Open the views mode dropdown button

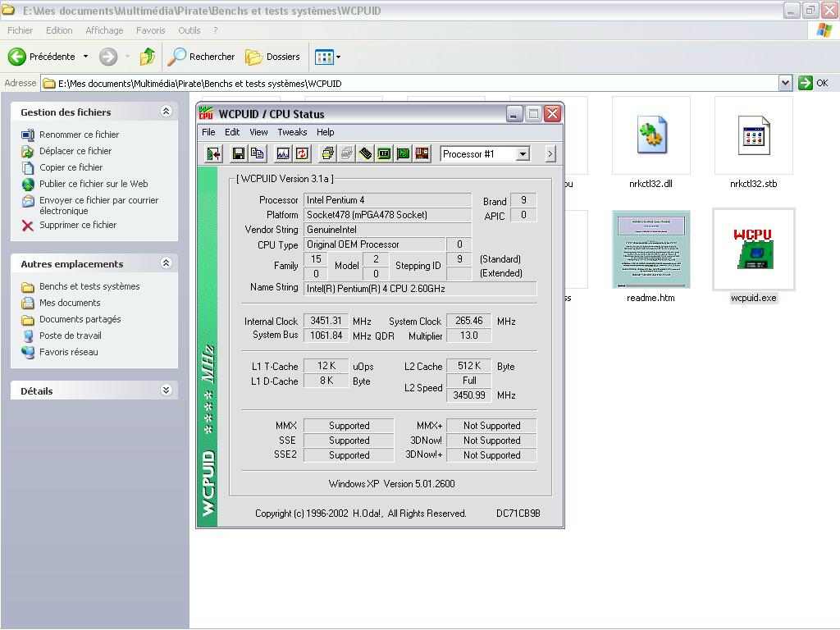[327, 57]
